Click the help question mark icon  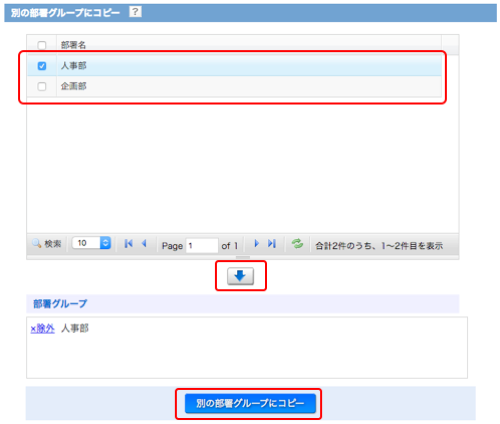pos(135,12)
